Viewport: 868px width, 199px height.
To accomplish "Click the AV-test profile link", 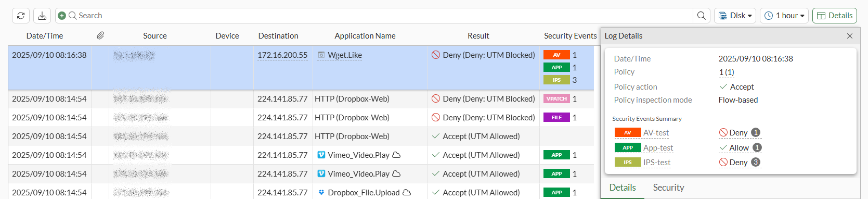I will (656, 133).
